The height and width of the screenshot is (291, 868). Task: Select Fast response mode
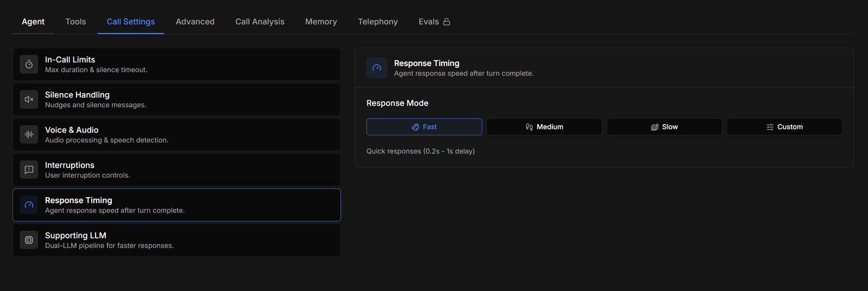click(424, 127)
